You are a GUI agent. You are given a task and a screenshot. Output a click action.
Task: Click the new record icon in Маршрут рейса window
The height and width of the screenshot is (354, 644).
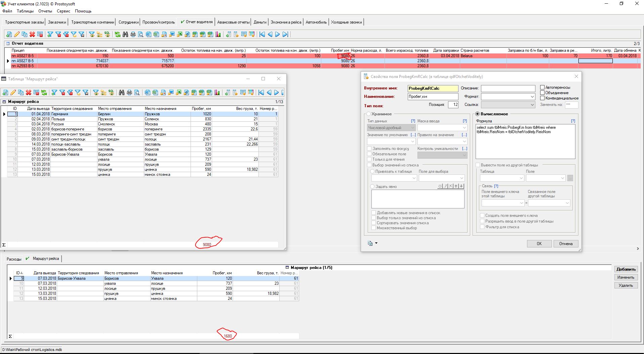[5, 92]
